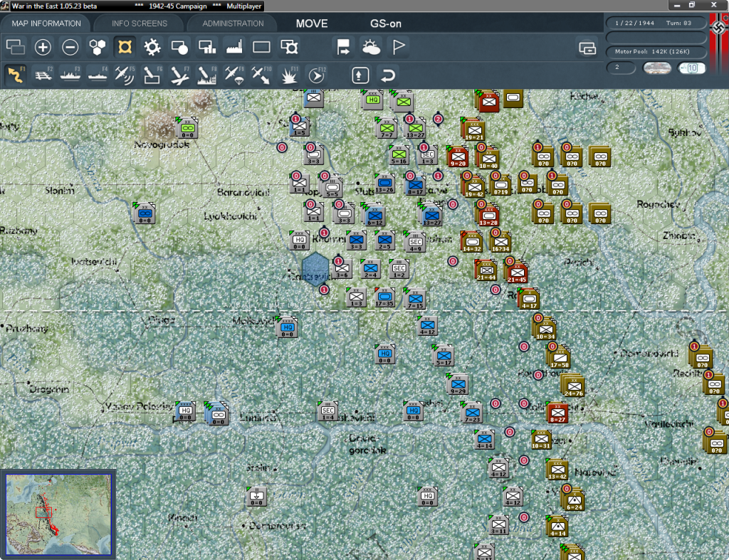This screenshot has height=560, width=729.
Task: Select the blue HQ counter beside Melkovichi
Action: (287, 328)
